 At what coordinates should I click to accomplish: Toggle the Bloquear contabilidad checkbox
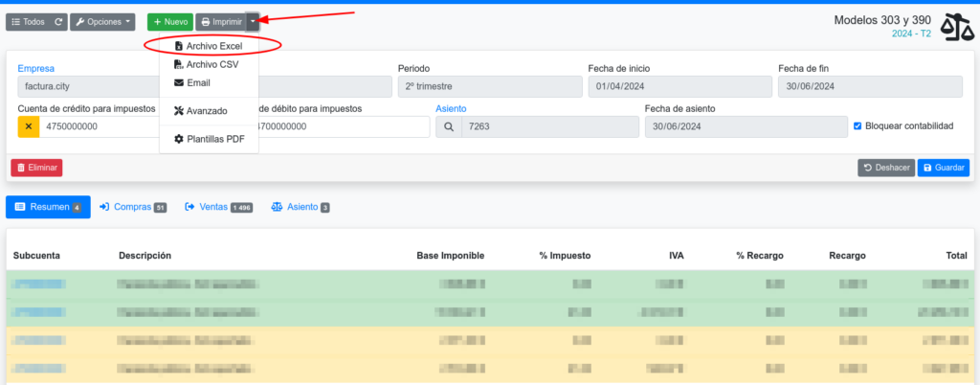point(857,125)
